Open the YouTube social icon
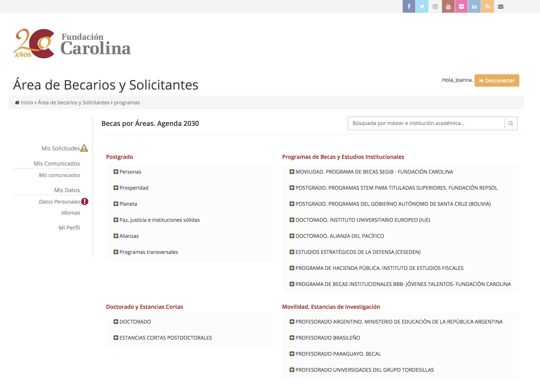Image resolution: width=540 pixels, height=392 pixels. 448,6
